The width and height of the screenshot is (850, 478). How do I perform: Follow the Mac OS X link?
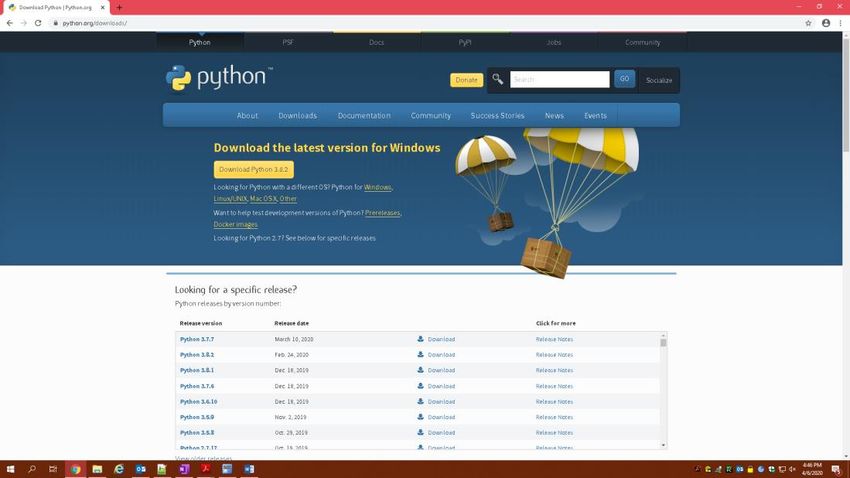click(x=263, y=199)
